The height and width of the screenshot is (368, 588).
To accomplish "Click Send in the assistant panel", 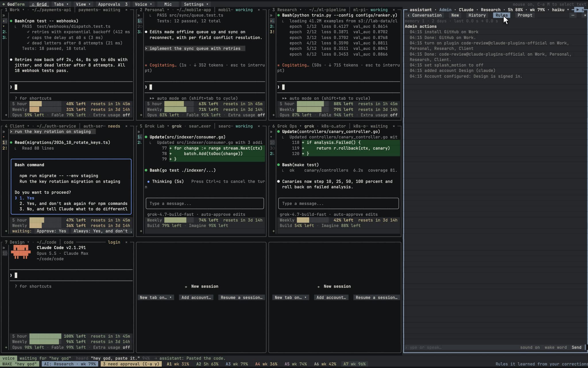I will point(576,347).
